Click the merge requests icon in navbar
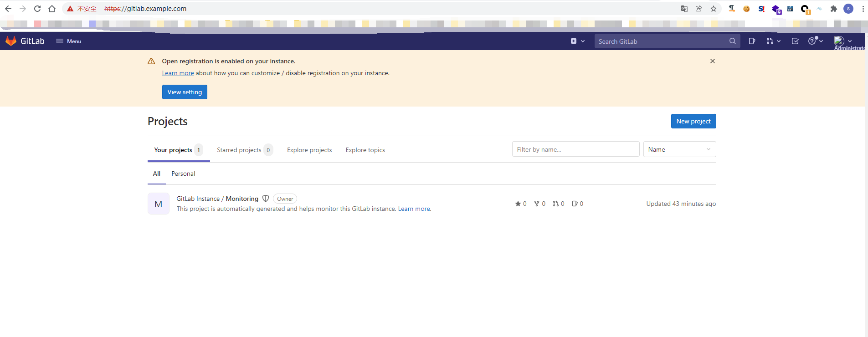Image resolution: width=868 pixels, height=337 pixels. tap(773, 41)
